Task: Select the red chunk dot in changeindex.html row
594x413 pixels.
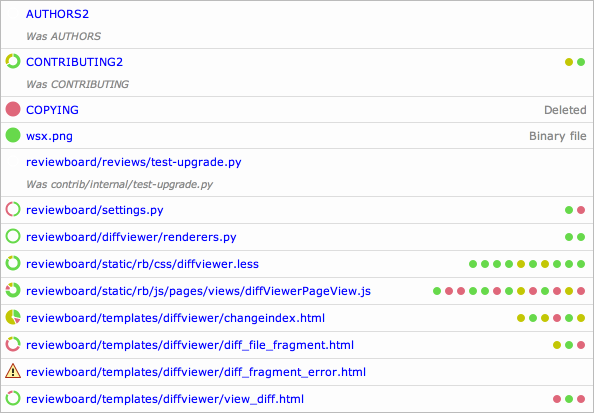Action: [x=556, y=318]
